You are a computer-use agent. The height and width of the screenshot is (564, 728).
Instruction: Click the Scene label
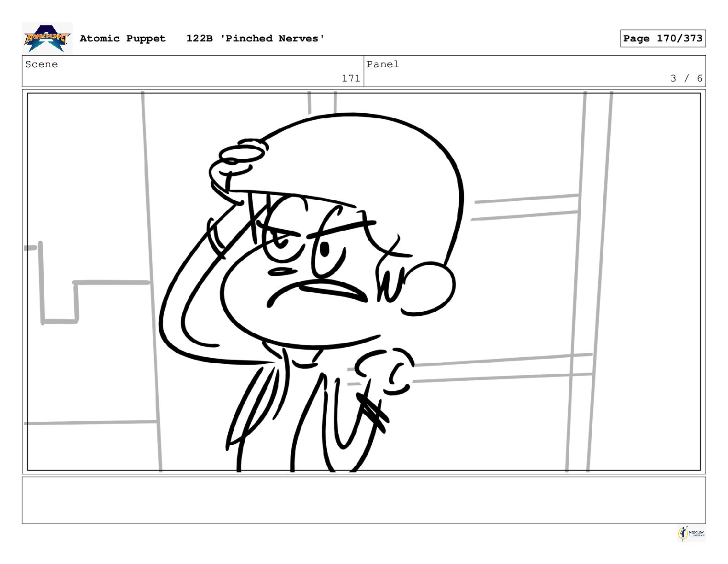pos(41,64)
